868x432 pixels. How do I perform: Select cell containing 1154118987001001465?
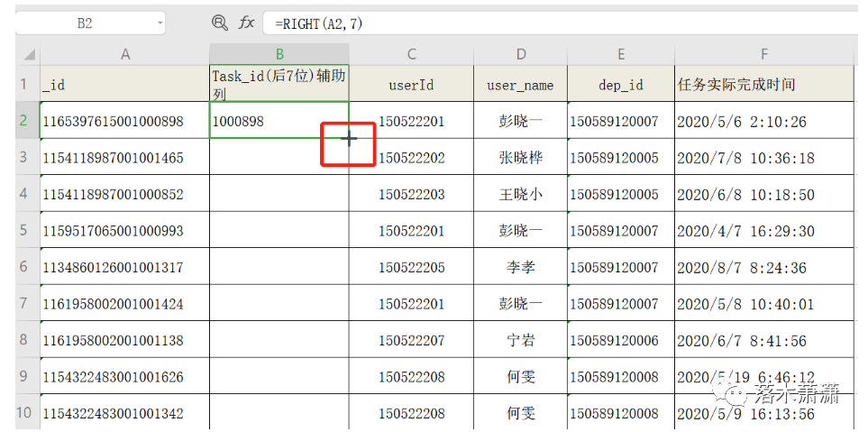click(125, 157)
